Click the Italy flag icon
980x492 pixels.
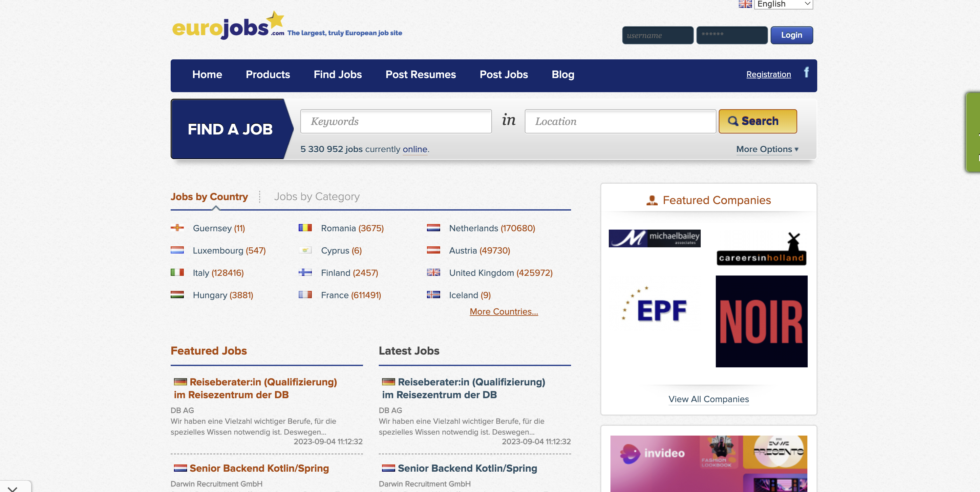tap(177, 272)
